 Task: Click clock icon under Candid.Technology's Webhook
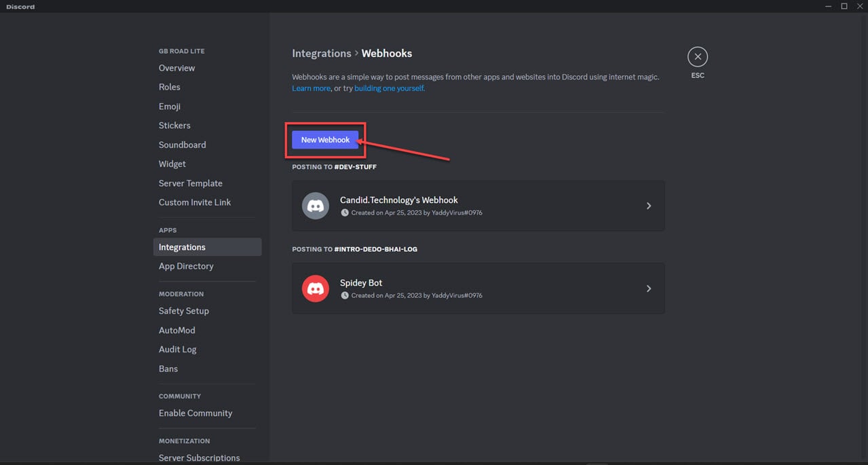pos(345,212)
